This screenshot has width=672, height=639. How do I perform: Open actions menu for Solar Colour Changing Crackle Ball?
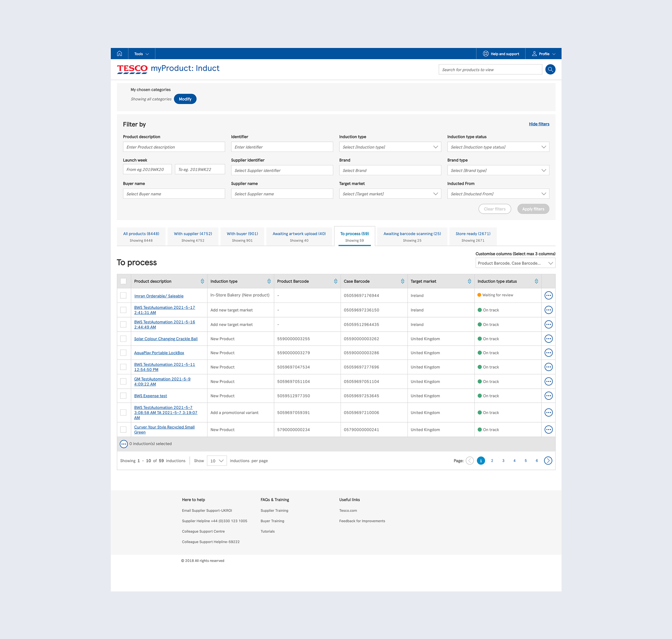coord(548,339)
